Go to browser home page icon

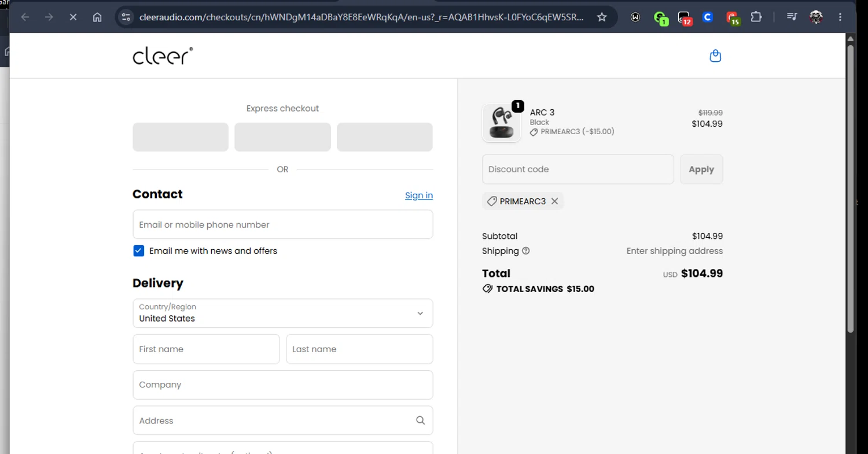[x=97, y=17]
